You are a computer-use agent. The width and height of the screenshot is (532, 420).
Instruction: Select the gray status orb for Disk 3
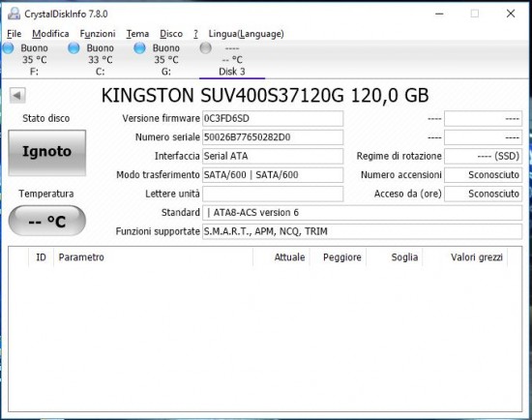205,47
